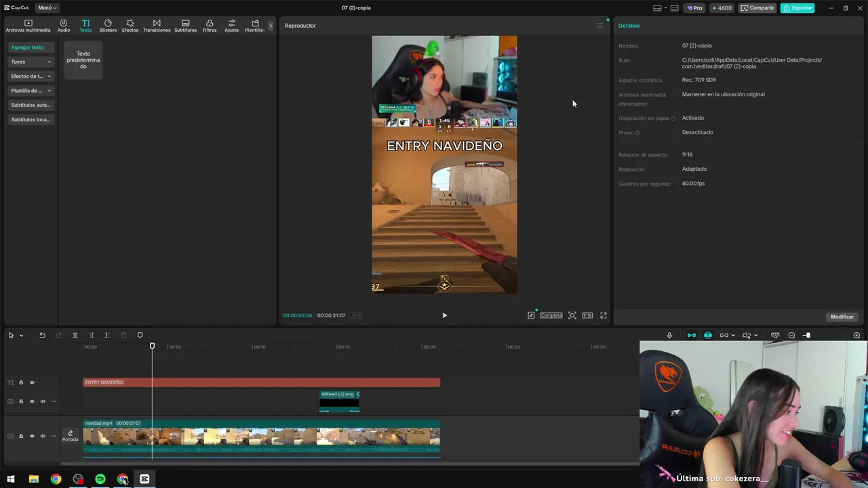The height and width of the screenshot is (488, 868).
Task: Delete left of playhead tool
Action: [92, 335]
